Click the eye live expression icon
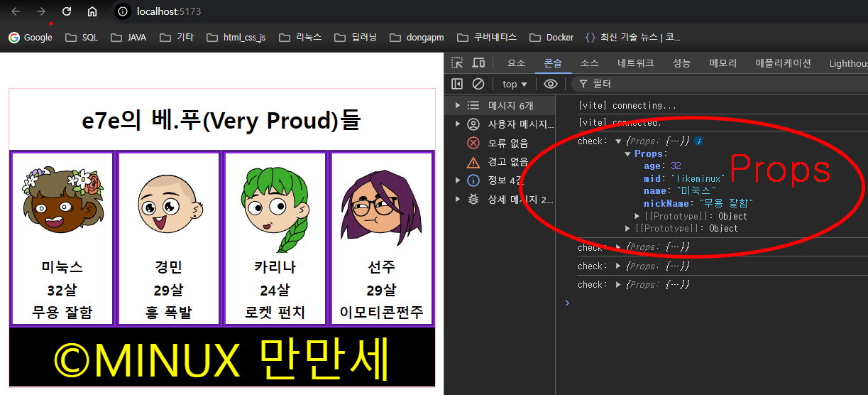 [x=551, y=84]
